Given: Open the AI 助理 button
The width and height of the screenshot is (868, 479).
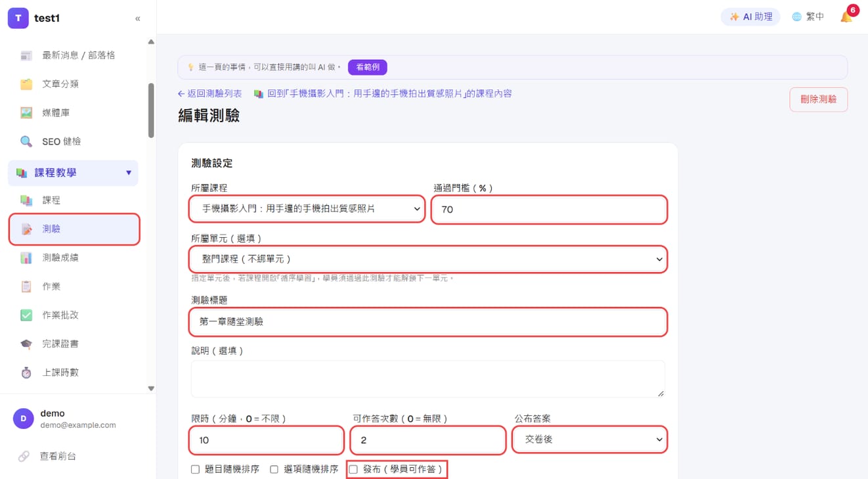Looking at the screenshot, I should click(750, 17).
